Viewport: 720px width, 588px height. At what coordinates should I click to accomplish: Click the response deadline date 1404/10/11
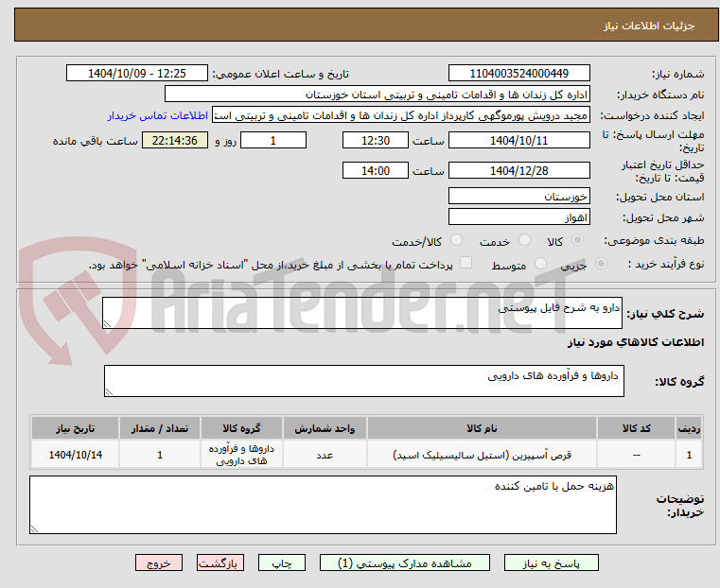[518, 140]
